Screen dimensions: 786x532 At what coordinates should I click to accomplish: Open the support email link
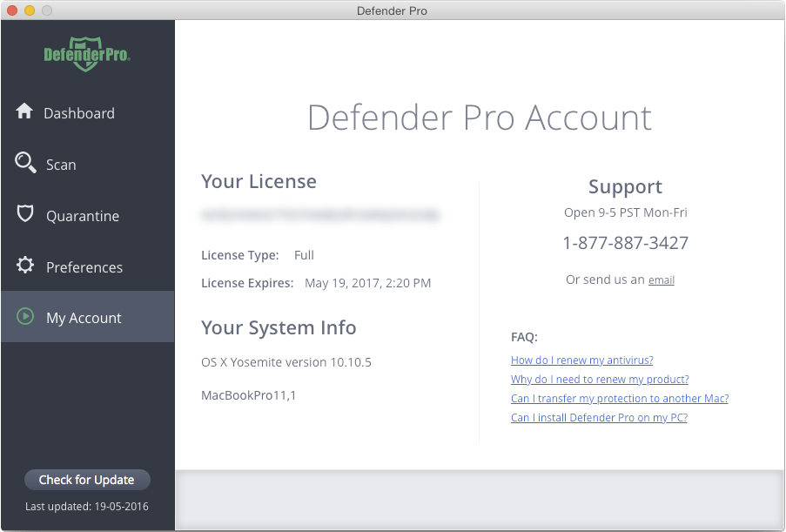(662, 279)
